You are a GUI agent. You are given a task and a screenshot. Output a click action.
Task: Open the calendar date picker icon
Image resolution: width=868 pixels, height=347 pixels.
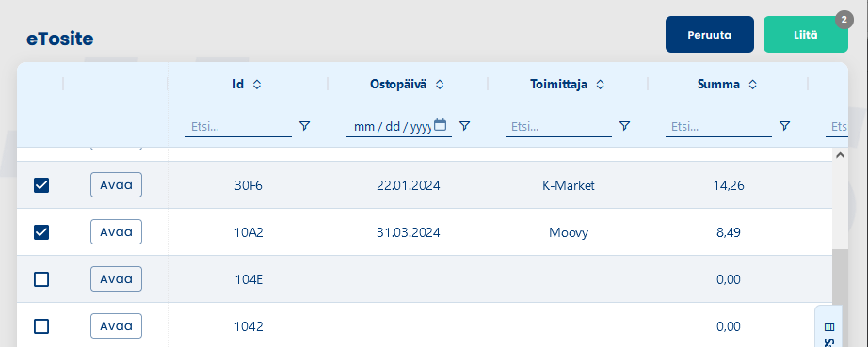(440, 125)
